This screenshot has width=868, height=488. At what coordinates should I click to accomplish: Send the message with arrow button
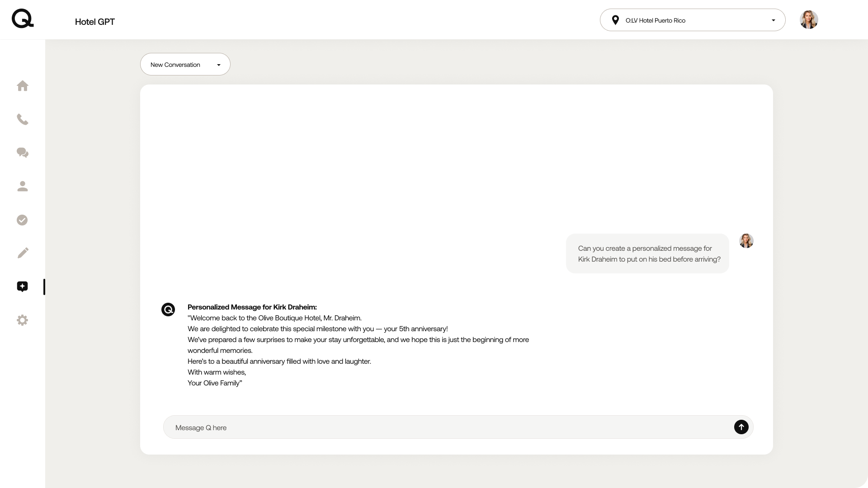click(x=741, y=427)
